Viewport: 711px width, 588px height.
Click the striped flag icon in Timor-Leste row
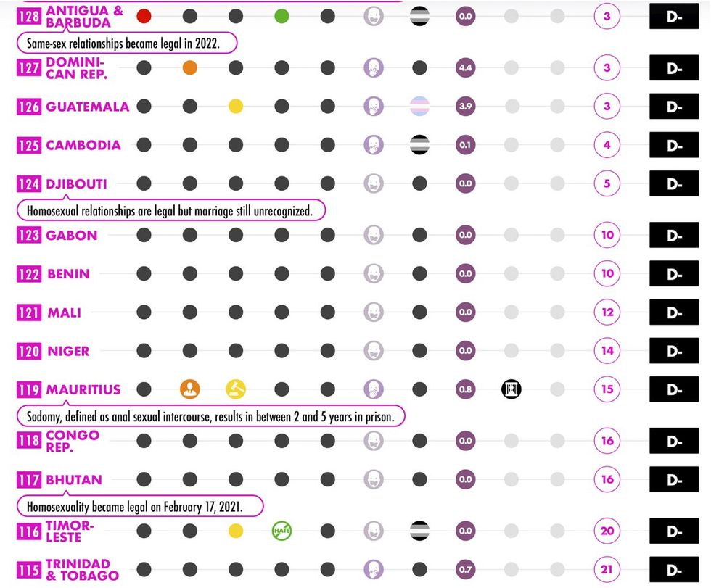(419, 531)
